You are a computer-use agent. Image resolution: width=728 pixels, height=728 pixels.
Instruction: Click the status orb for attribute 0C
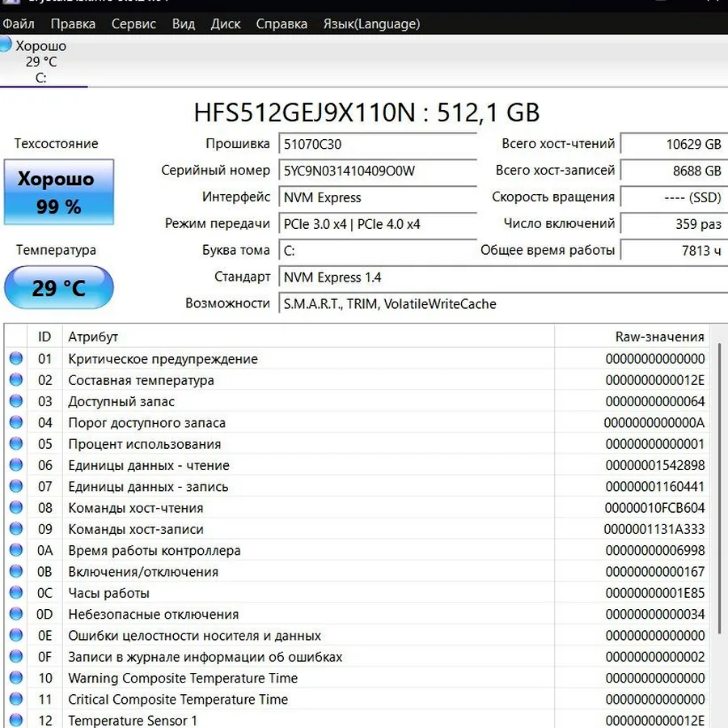pos(16,592)
